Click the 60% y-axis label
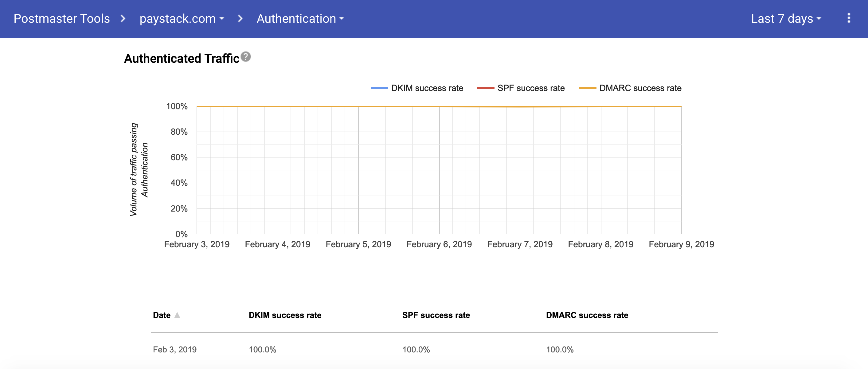This screenshot has height=369, width=868. pyautogui.click(x=179, y=157)
